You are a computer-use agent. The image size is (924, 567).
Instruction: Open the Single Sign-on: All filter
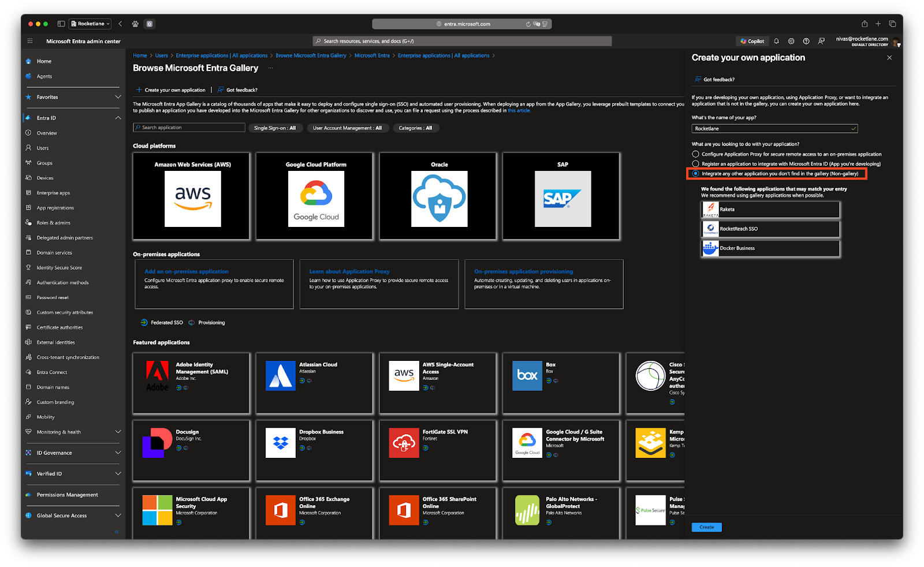(274, 128)
